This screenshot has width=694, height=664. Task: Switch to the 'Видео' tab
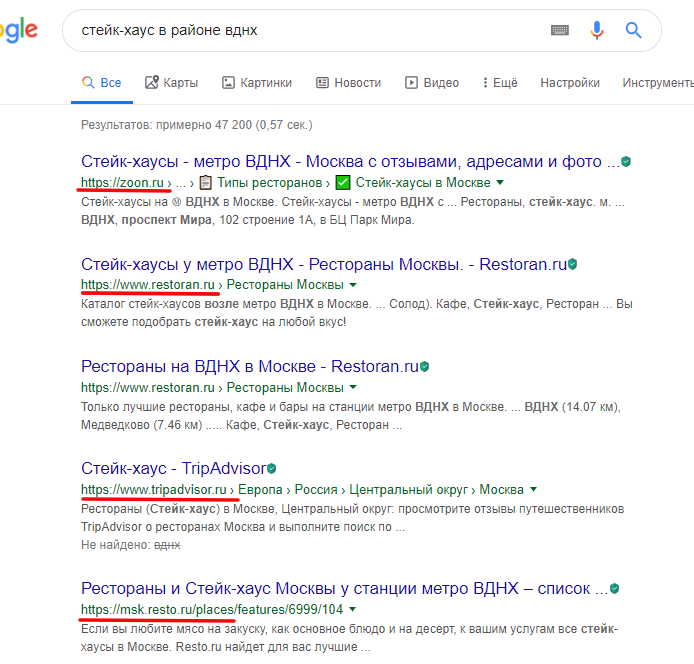point(432,83)
